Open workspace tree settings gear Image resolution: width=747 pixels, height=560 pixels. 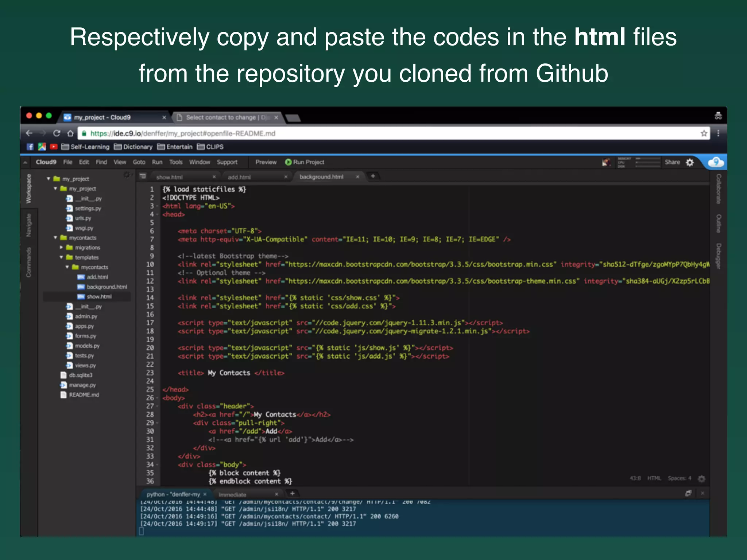tap(127, 175)
